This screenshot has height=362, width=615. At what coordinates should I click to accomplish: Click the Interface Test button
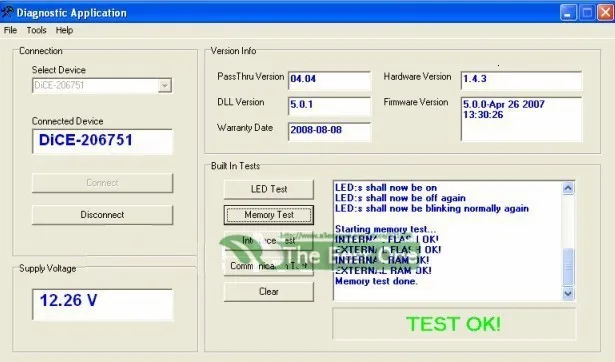(269, 240)
